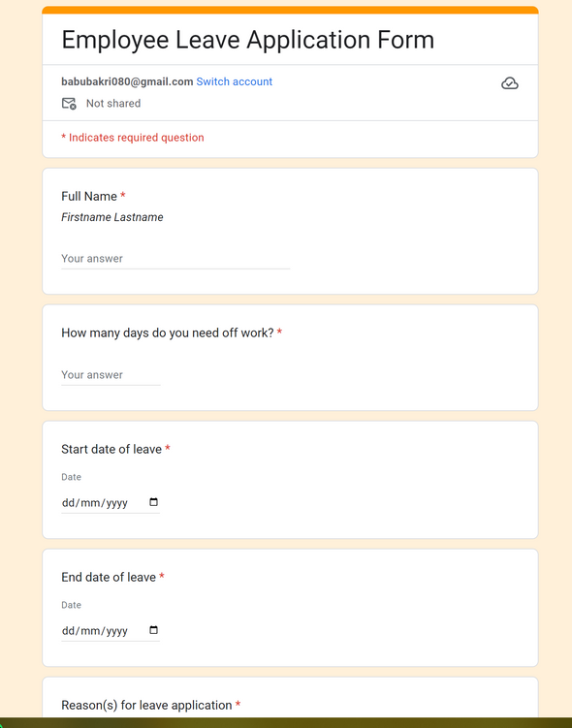Click the Indicates required question notice
This screenshot has height=728, width=572.
click(132, 138)
